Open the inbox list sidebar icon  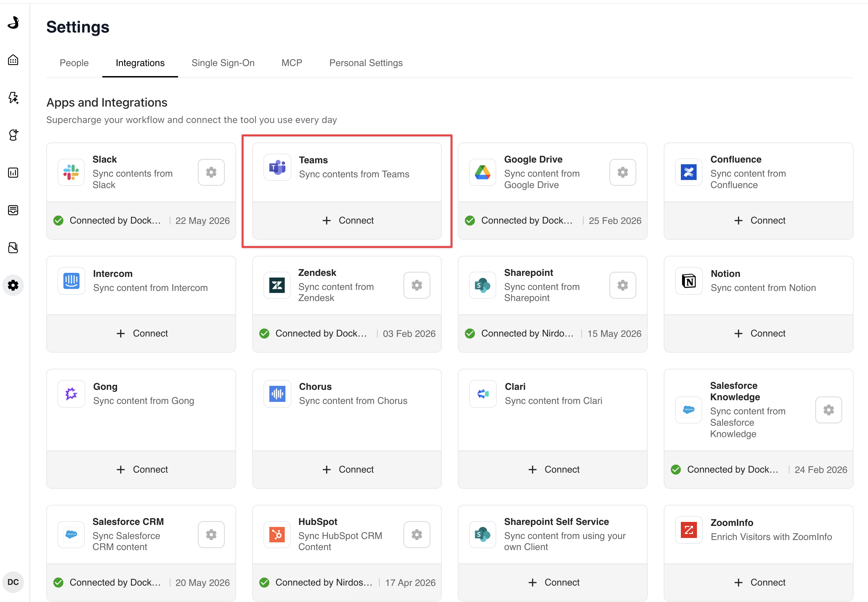click(x=13, y=210)
